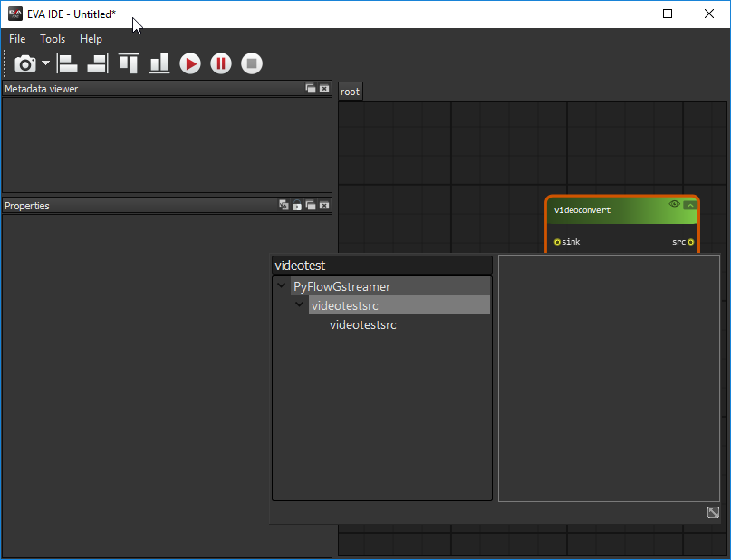
Task: Toggle the lock icon in Properties panel
Action: click(x=296, y=206)
